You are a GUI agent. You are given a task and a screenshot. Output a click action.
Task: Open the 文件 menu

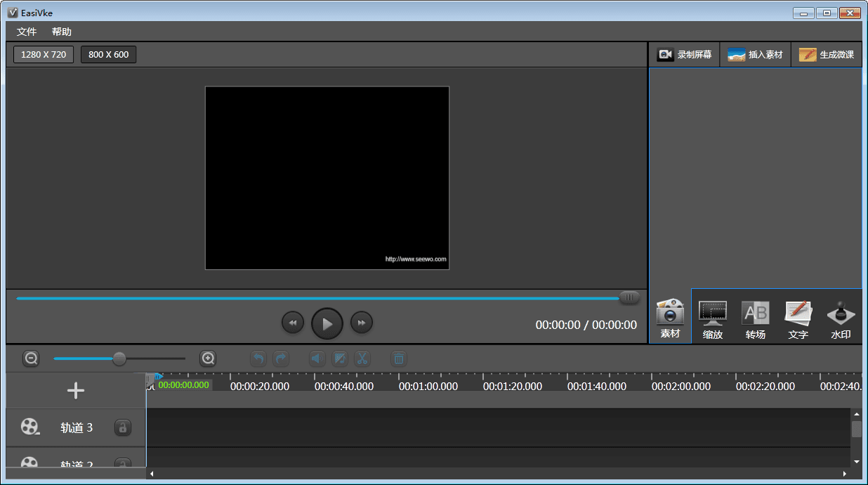[27, 32]
